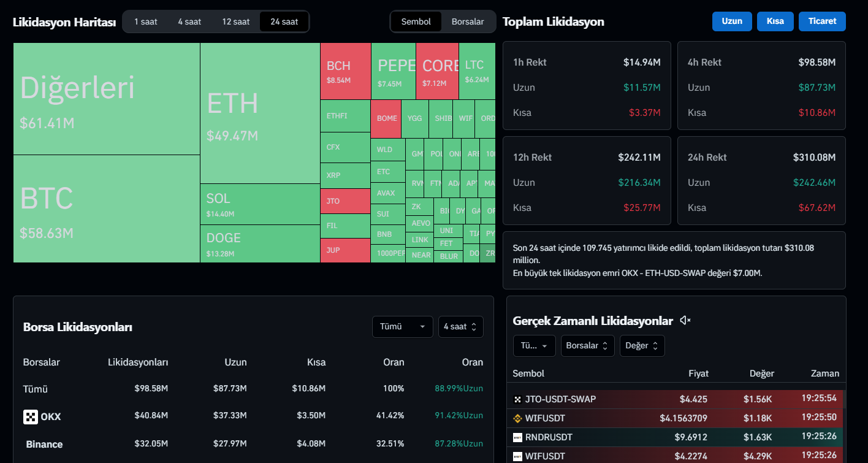The image size is (868, 463).
Task: Click the exchange icon beside RNDRUSDT
Action: [x=517, y=437]
